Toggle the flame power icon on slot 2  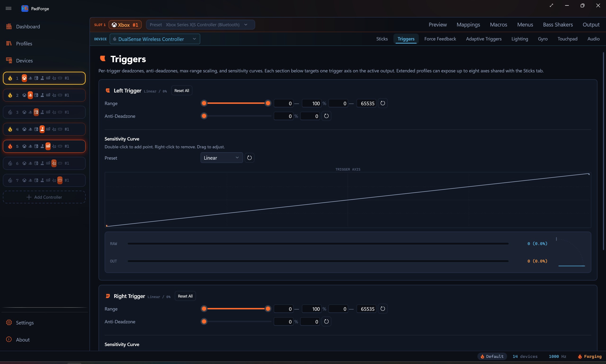[x=10, y=95]
